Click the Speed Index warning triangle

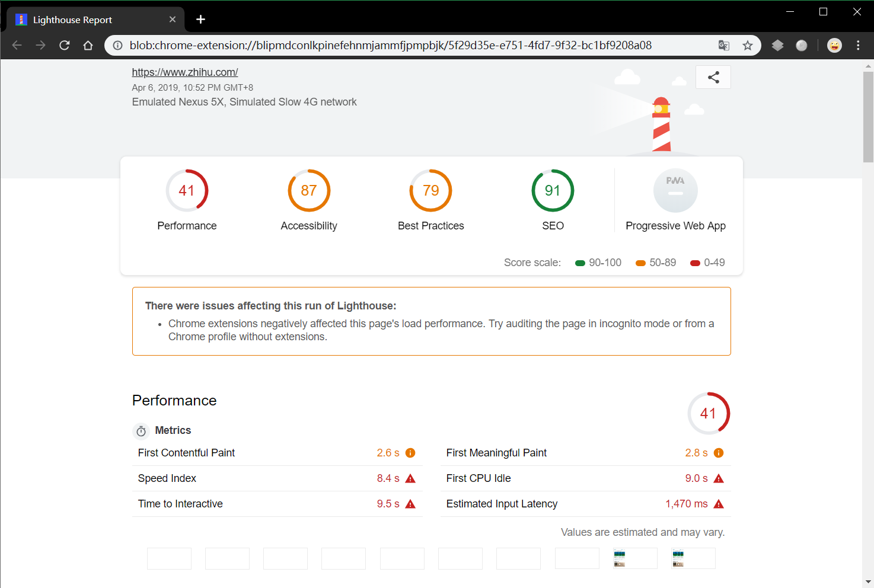[410, 478]
